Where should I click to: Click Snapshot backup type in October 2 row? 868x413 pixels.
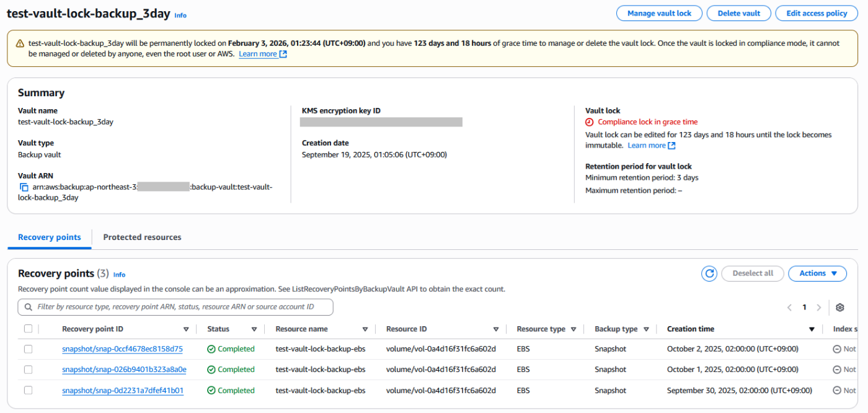[611, 349]
